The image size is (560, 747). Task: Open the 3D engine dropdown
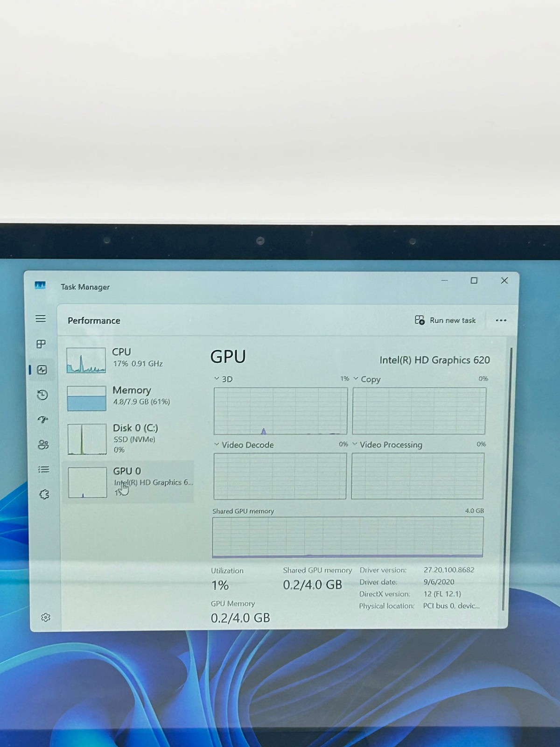[x=223, y=379]
